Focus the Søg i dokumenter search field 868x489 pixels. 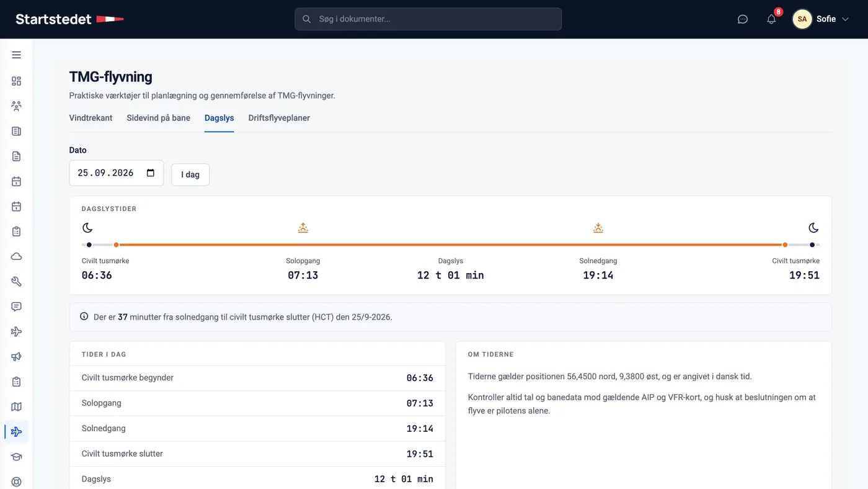[x=428, y=19]
